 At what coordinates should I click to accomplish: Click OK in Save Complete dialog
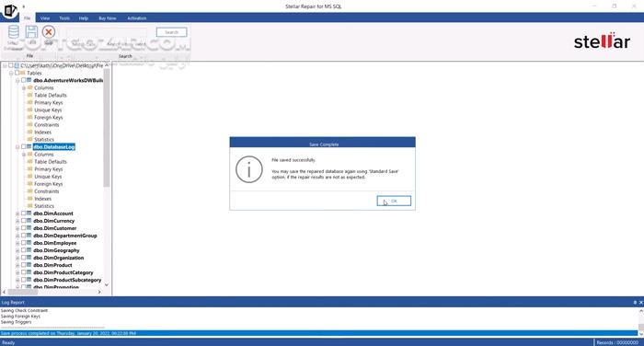394,201
